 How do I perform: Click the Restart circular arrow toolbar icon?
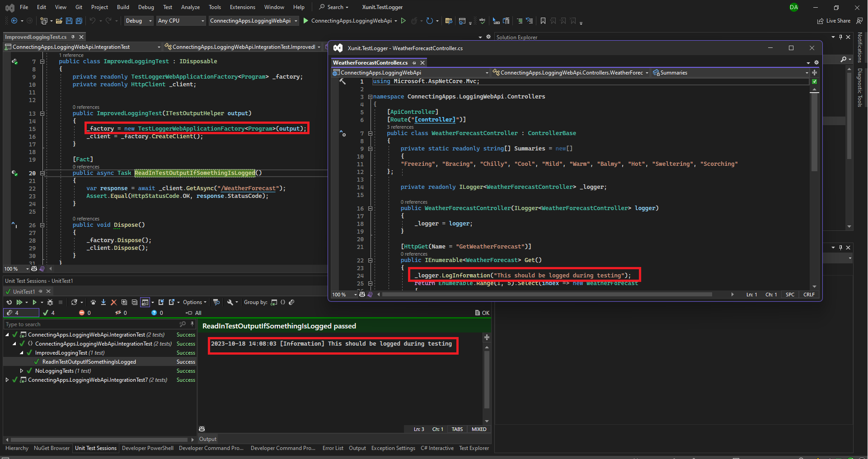(x=429, y=21)
